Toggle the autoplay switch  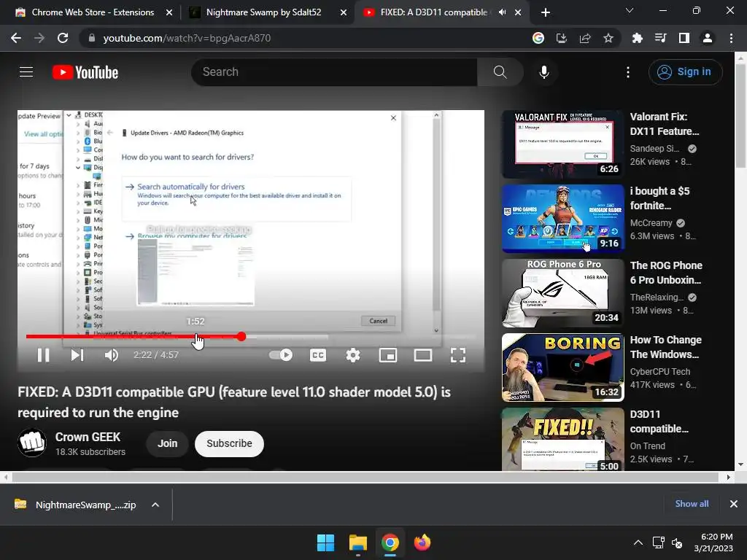point(281,355)
